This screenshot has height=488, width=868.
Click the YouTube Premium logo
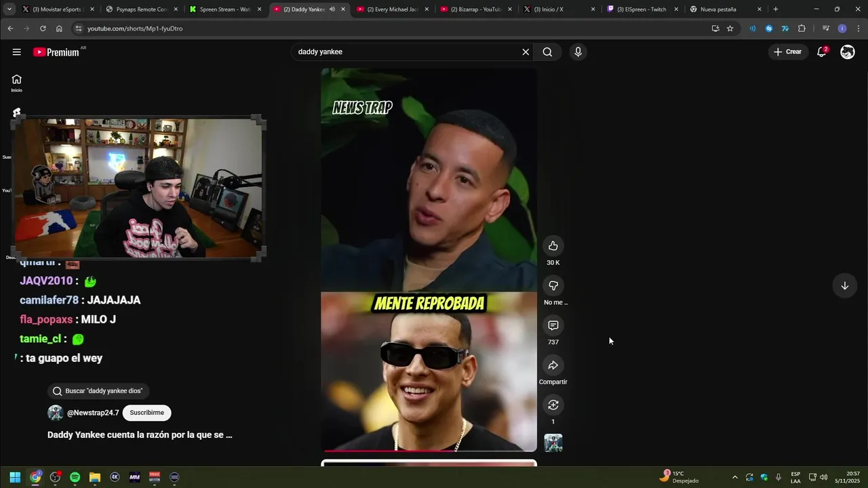click(56, 52)
